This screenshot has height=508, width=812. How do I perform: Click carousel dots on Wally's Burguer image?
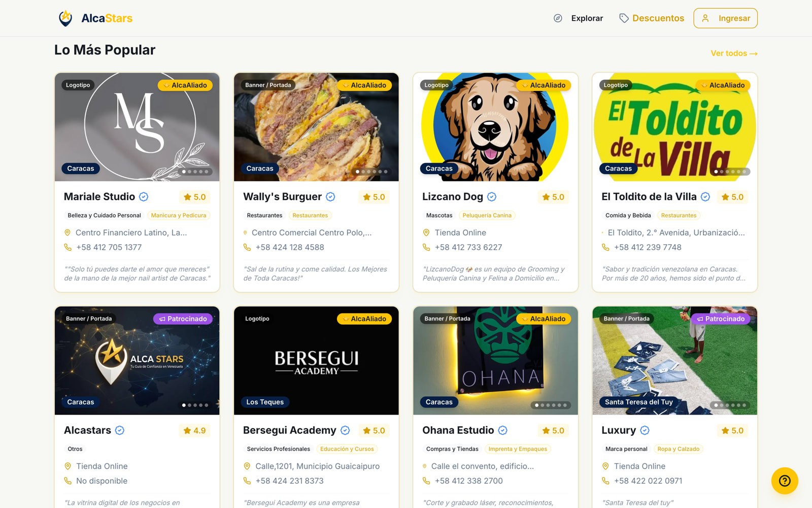tap(371, 172)
